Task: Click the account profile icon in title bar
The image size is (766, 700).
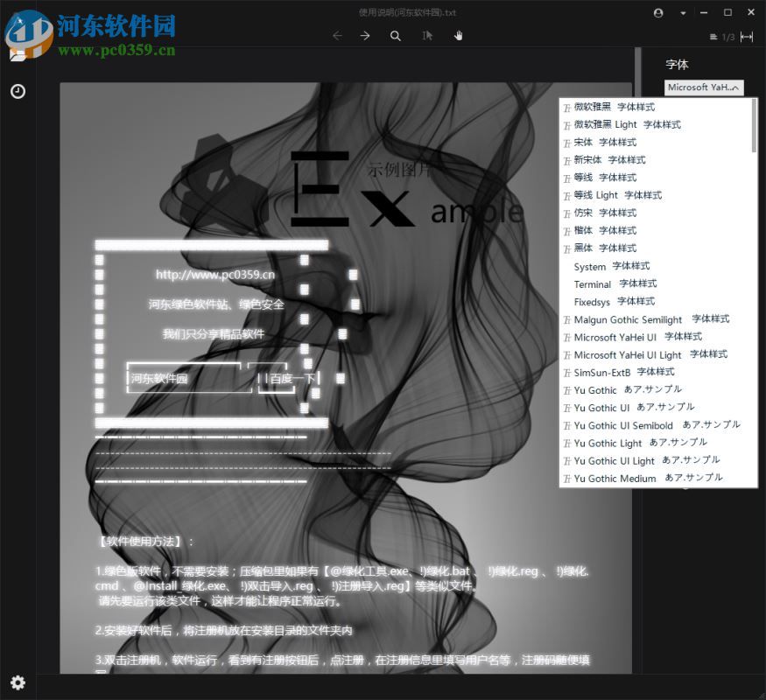Action: pos(658,12)
